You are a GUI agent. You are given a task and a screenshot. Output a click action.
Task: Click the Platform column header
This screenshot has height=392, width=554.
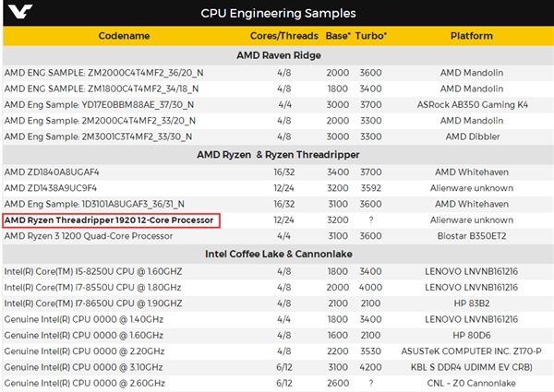476,34
